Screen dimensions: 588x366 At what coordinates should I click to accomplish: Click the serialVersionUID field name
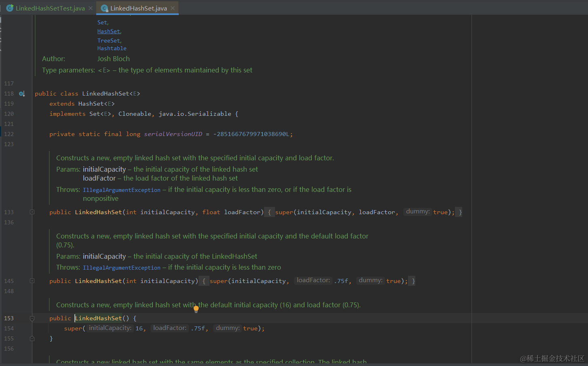[x=173, y=134]
